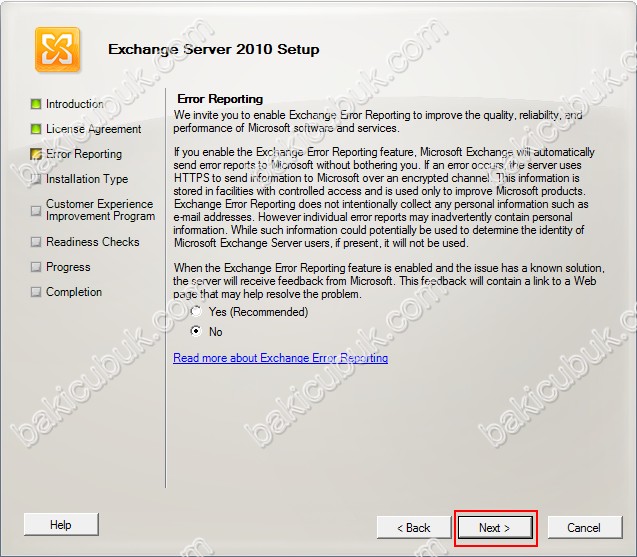Select the No radio button
This screenshot has height=557, width=637.
[196, 332]
